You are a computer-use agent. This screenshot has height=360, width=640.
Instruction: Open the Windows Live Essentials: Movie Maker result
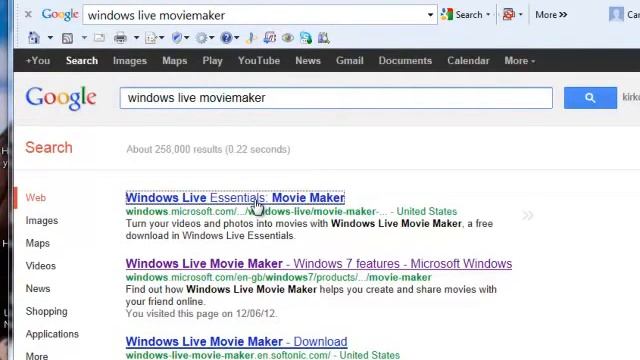tap(235, 198)
